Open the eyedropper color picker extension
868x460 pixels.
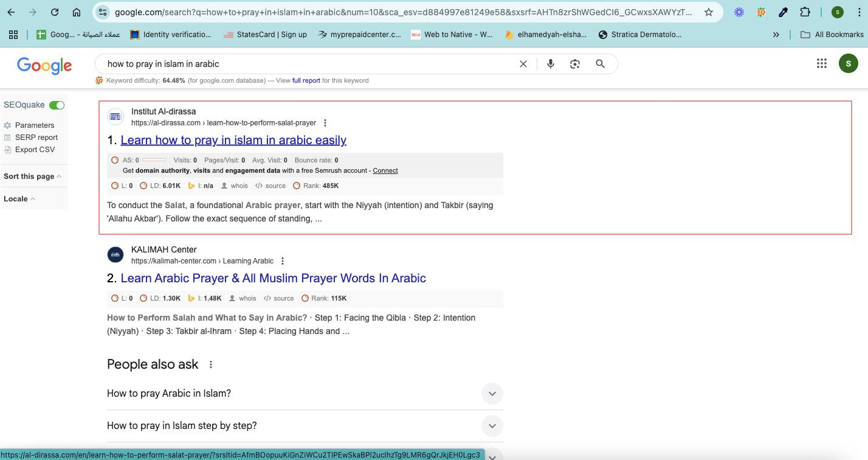tap(784, 12)
